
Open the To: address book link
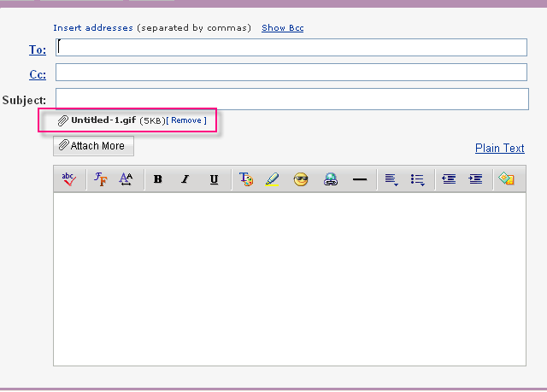point(38,50)
